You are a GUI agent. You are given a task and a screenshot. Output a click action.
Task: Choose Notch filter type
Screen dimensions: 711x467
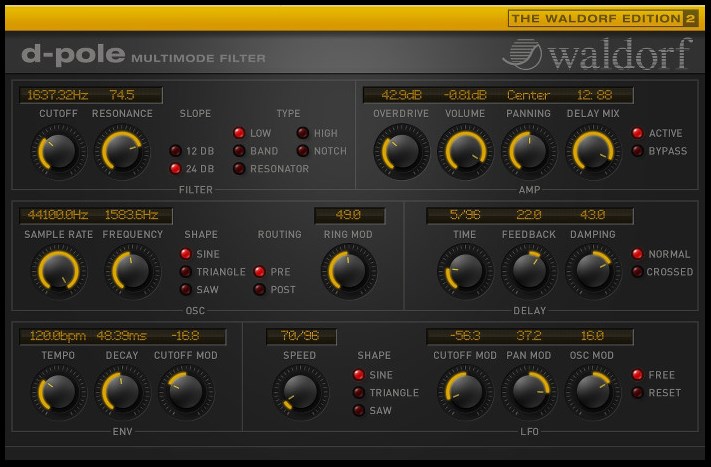302,151
